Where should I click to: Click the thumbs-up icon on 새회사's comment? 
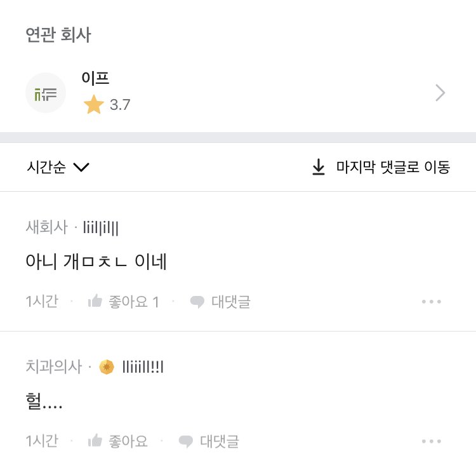(x=95, y=302)
